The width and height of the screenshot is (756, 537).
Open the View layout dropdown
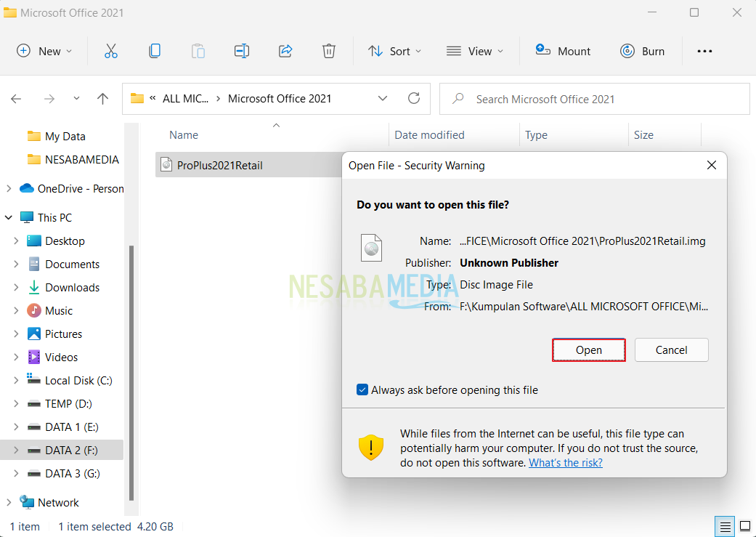[x=475, y=51]
